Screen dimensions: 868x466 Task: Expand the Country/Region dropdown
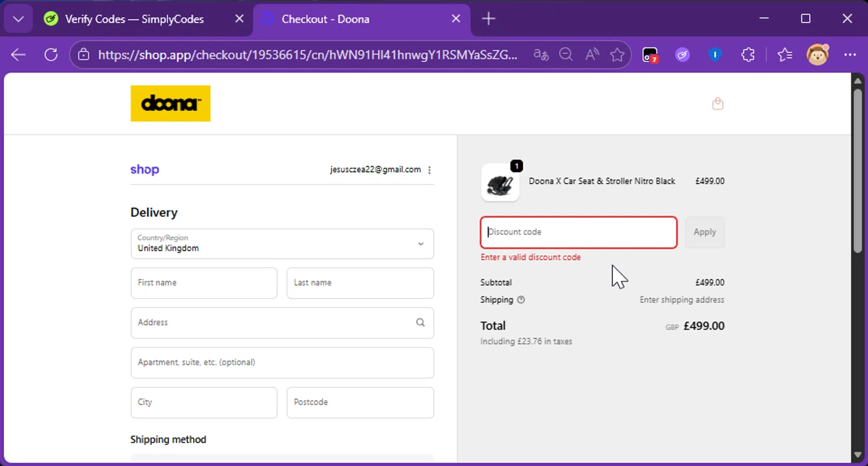(x=282, y=243)
